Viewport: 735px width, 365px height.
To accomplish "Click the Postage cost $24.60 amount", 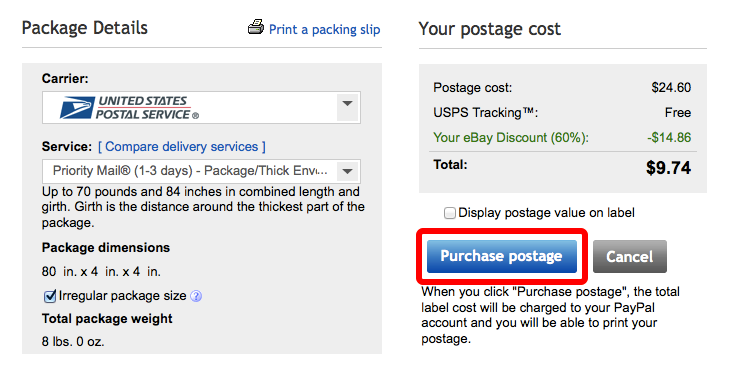I will pyautogui.click(x=671, y=88).
